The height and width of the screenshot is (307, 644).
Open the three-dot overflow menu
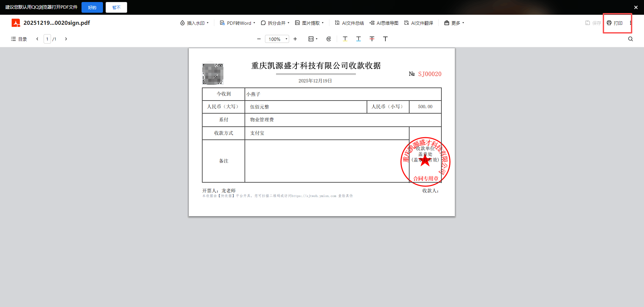(x=630, y=23)
